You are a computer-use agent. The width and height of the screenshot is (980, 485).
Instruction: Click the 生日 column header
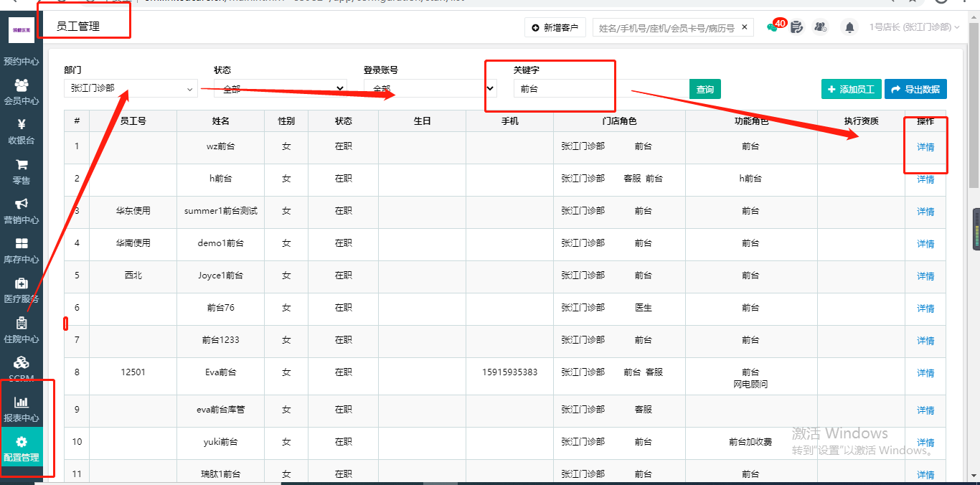pyautogui.click(x=423, y=121)
